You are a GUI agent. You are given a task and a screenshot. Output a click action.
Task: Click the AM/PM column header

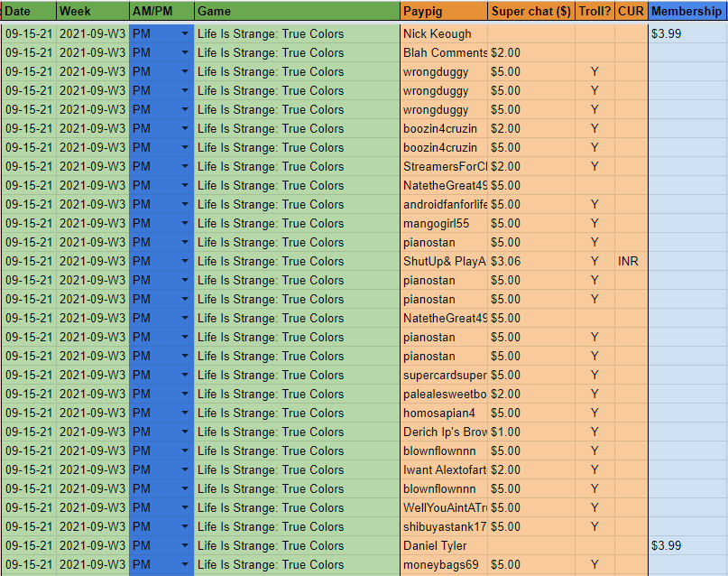[x=161, y=11]
